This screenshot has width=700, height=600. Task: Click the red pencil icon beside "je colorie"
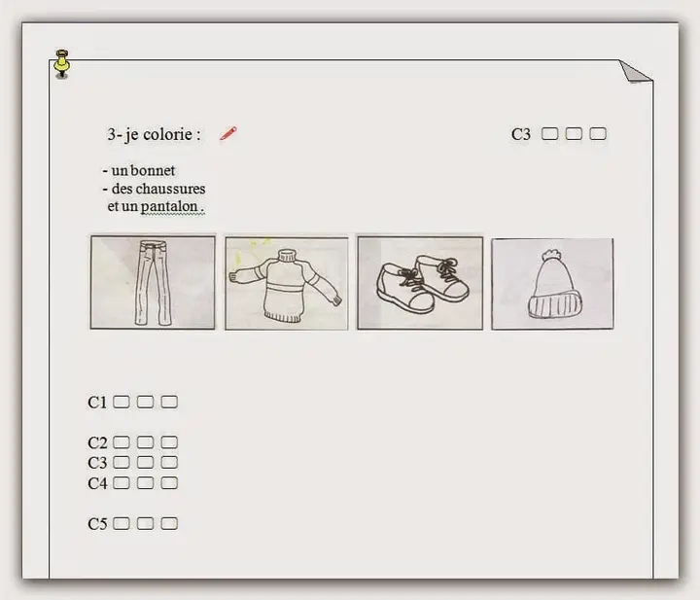point(228,134)
